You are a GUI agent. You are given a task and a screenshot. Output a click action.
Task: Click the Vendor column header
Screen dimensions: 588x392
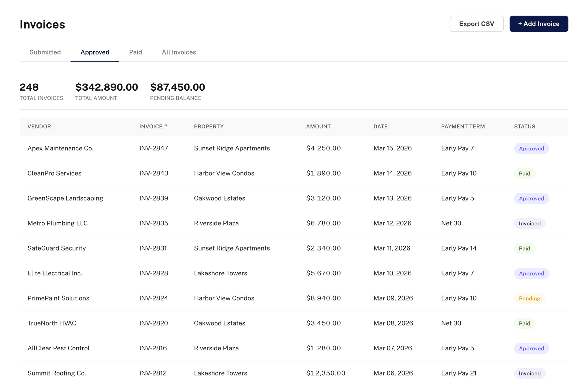[x=39, y=126]
